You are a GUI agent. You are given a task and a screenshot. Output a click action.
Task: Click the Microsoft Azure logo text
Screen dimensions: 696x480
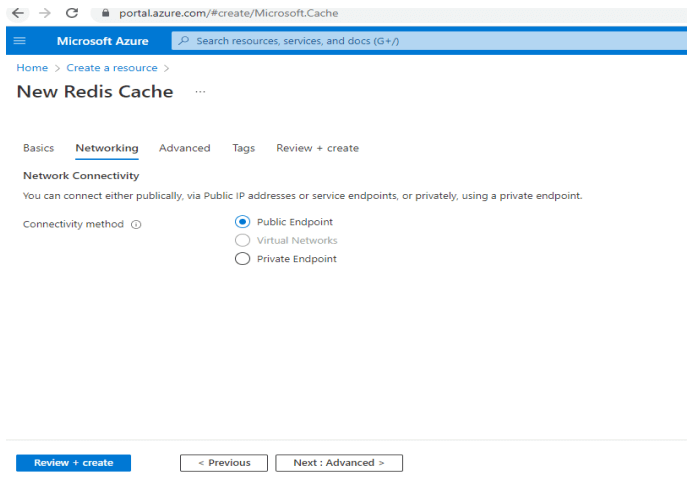pos(103,41)
